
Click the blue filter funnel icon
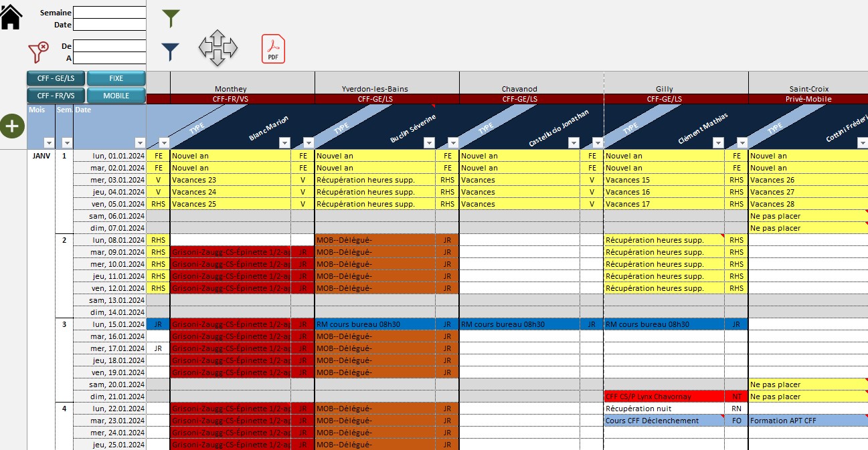point(171,51)
